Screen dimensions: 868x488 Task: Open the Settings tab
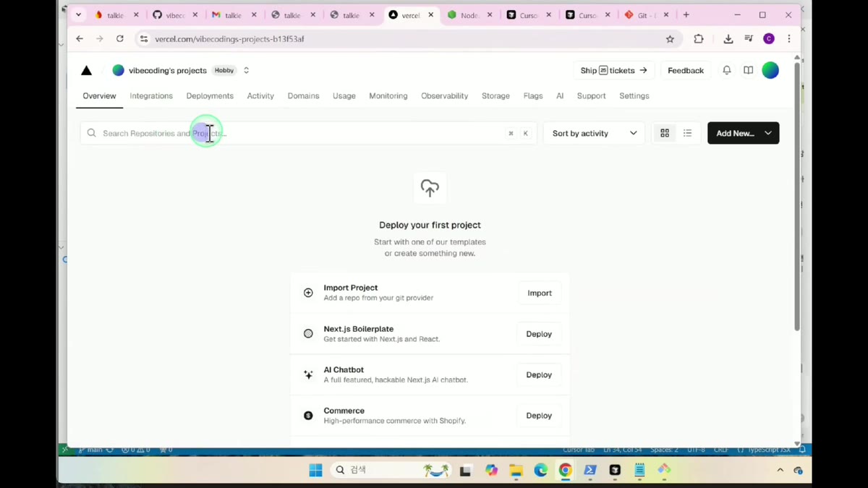coord(634,95)
